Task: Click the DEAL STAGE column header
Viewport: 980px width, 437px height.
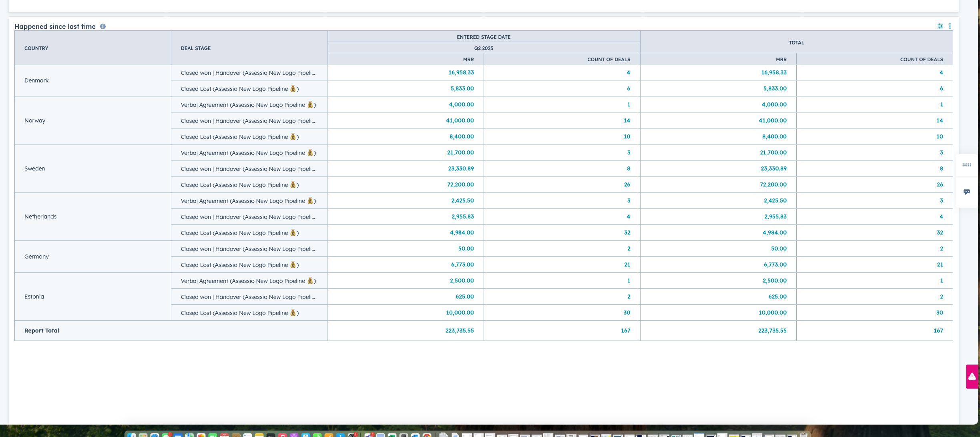Action: [195, 48]
